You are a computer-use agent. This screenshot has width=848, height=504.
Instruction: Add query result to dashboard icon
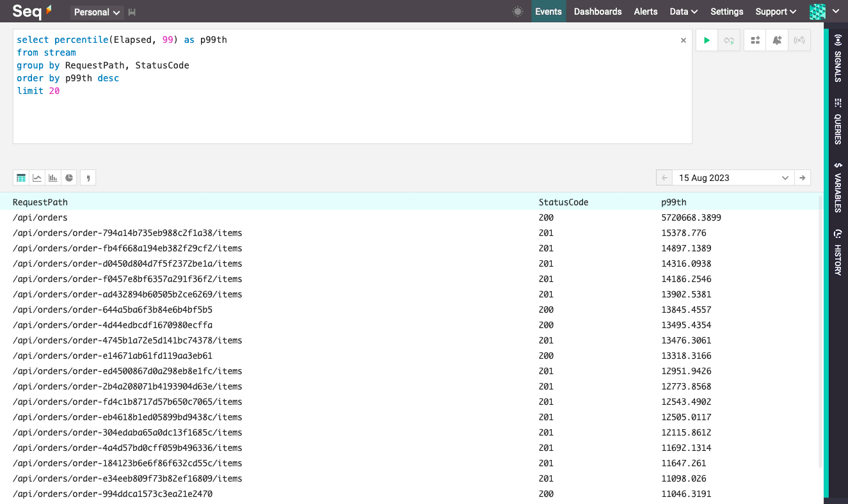click(x=755, y=40)
